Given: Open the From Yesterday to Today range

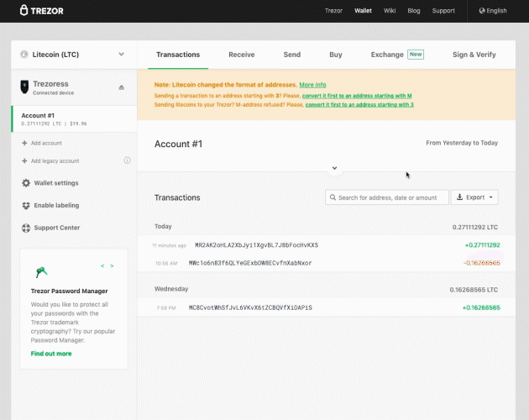Looking at the screenshot, I should (x=462, y=143).
